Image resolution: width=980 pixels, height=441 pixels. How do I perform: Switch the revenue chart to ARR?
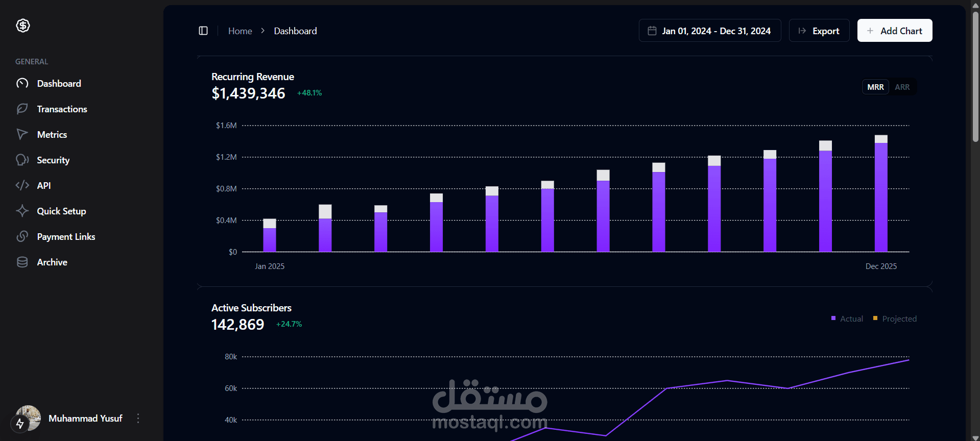[x=902, y=87]
